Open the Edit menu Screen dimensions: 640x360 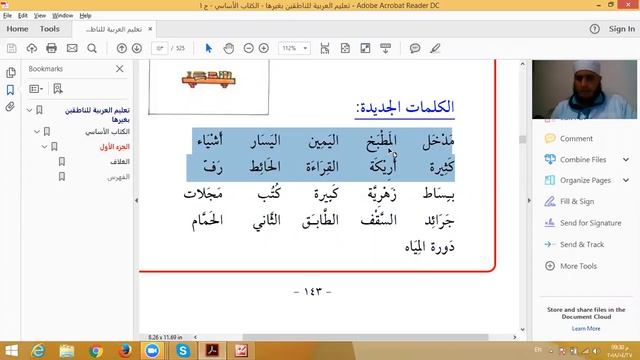point(23,16)
